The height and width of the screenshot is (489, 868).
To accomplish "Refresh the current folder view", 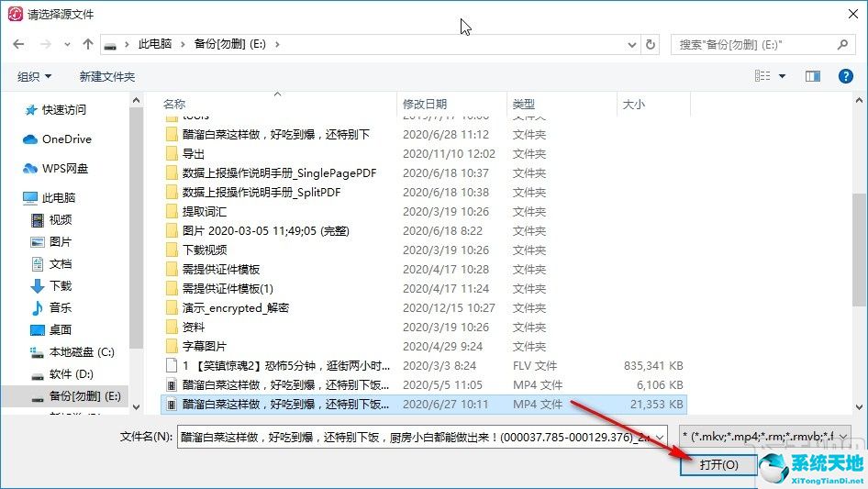I will point(651,44).
